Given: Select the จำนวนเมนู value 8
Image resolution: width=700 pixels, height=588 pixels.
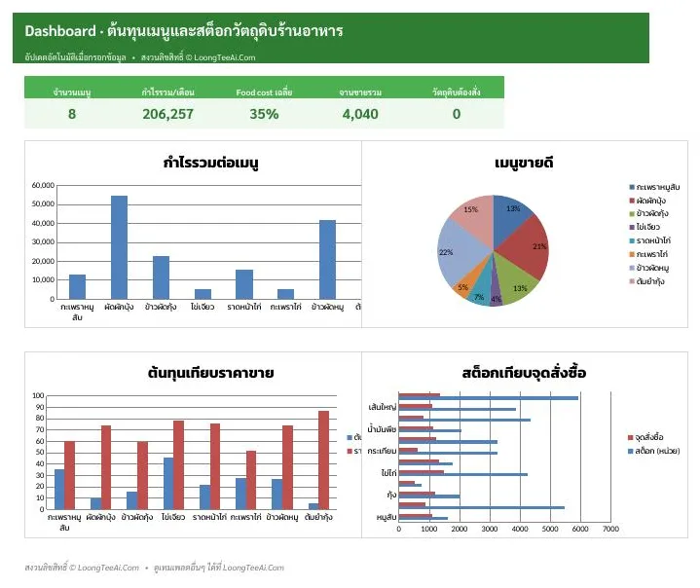Looking at the screenshot, I should 72,114.
